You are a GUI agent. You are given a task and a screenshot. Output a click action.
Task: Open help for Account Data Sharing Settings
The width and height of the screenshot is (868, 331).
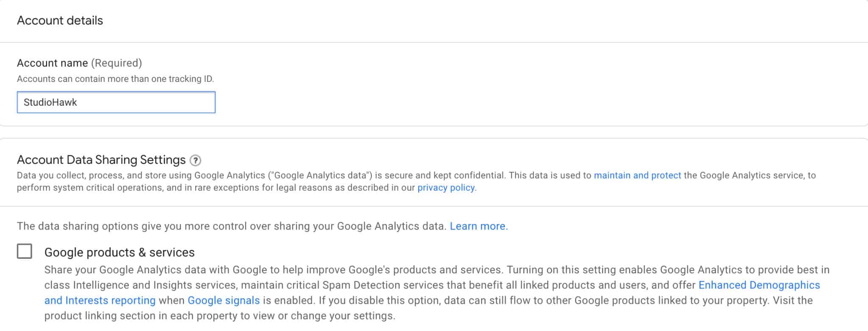[x=195, y=160]
